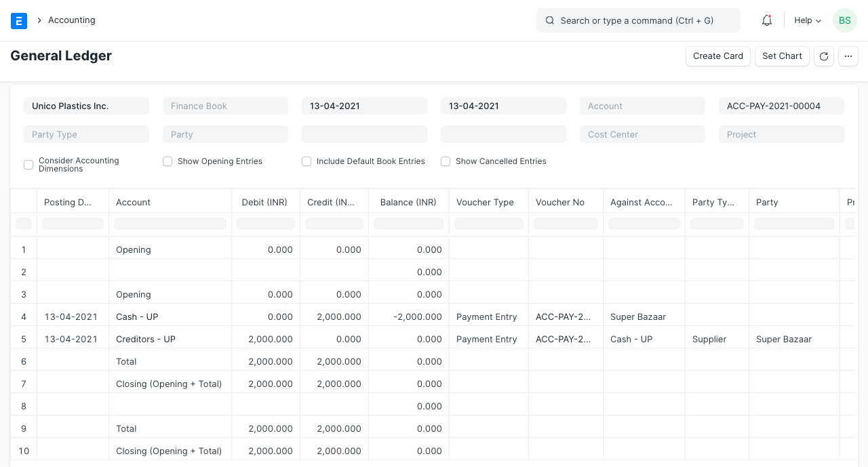Check Show Opening Entries
This screenshot has height=467, width=868.
pyautogui.click(x=167, y=161)
